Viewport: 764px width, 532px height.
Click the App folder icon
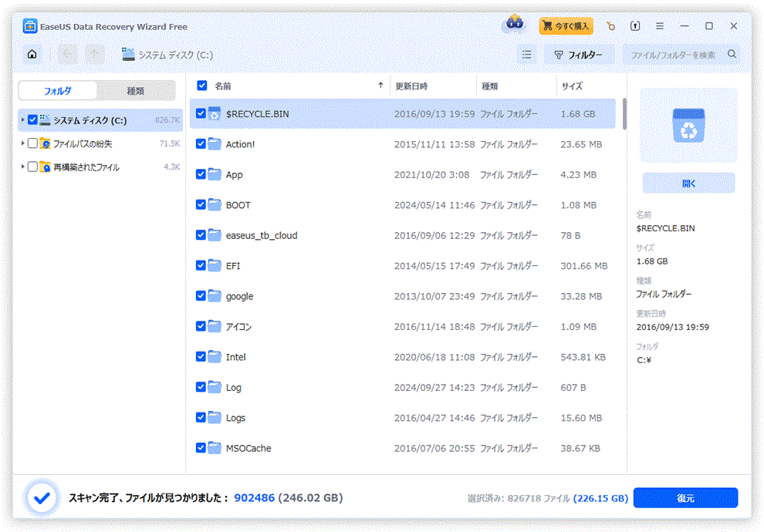coord(215,174)
